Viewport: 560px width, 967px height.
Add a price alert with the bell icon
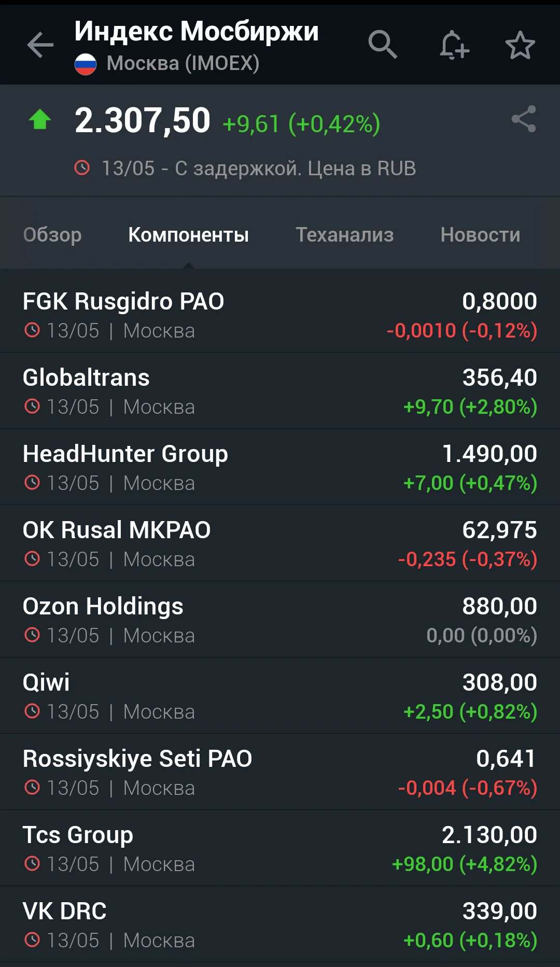click(454, 45)
